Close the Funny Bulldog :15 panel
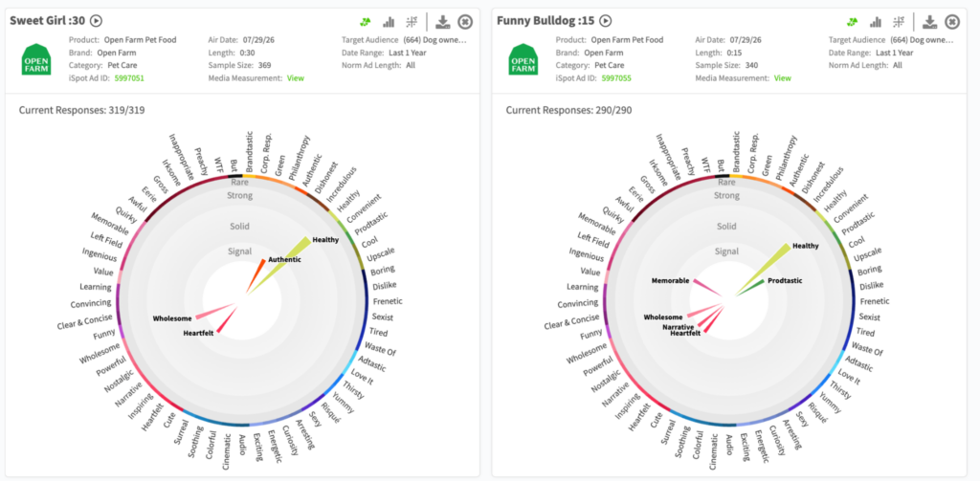The image size is (980, 481). 952,22
